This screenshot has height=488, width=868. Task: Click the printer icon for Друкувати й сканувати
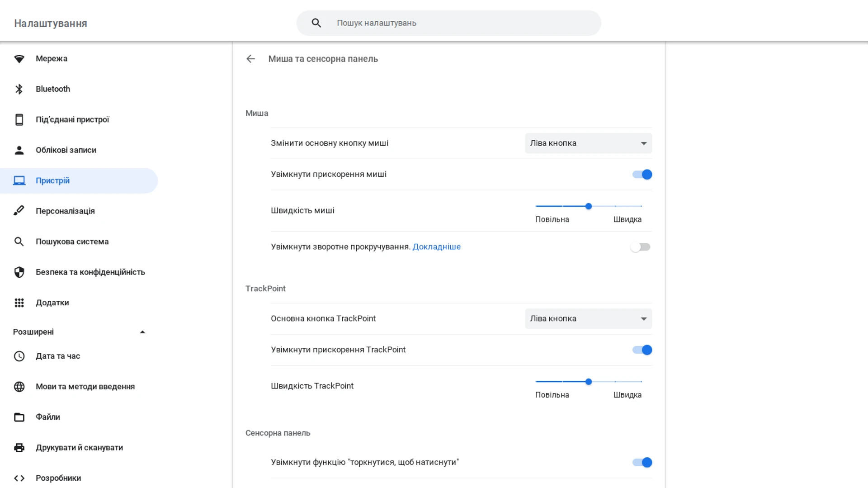point(19,448)
